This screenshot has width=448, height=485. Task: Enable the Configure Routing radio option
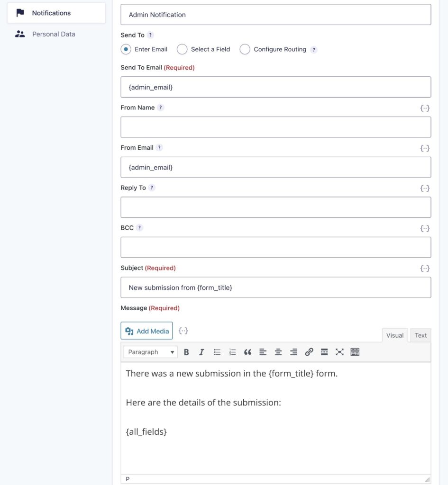(245, 49)
